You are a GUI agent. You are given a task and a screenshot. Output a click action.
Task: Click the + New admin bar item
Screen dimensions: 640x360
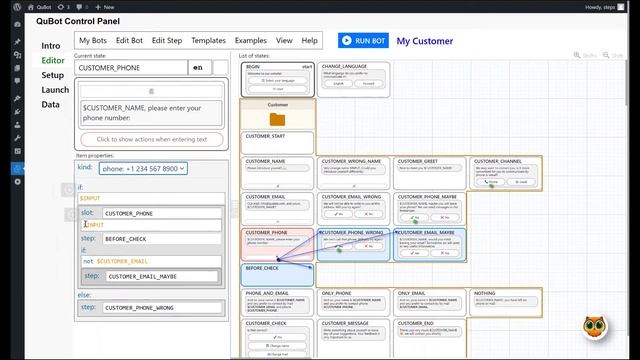tap(104, 7)
